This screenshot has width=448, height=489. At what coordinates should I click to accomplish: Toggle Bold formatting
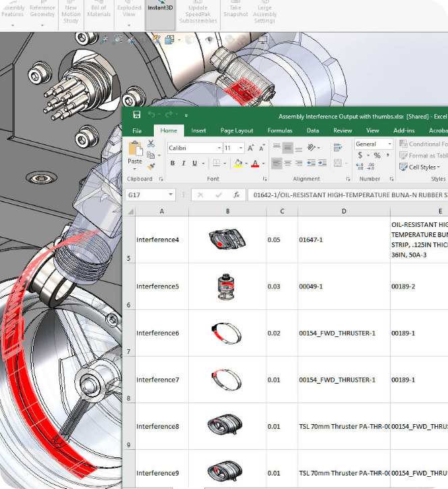point(173,163)
